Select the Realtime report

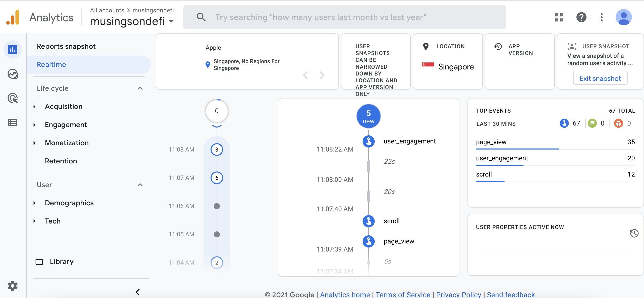[51, 65]
